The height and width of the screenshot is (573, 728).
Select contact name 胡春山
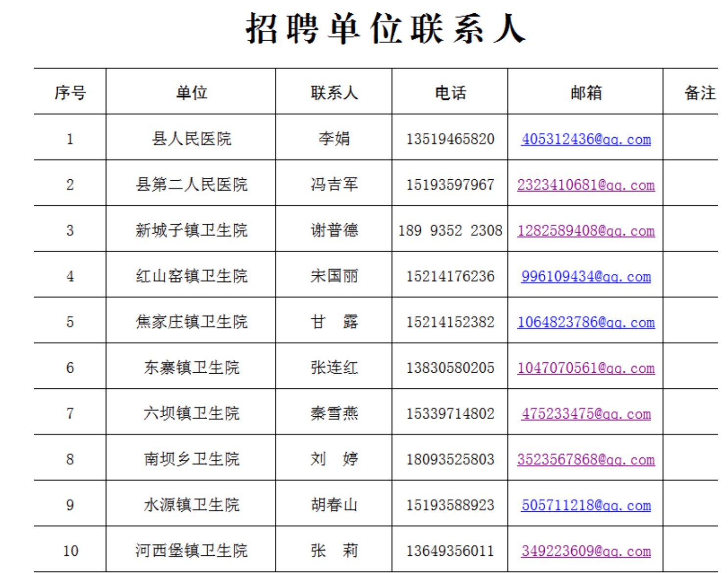point(334,505)
